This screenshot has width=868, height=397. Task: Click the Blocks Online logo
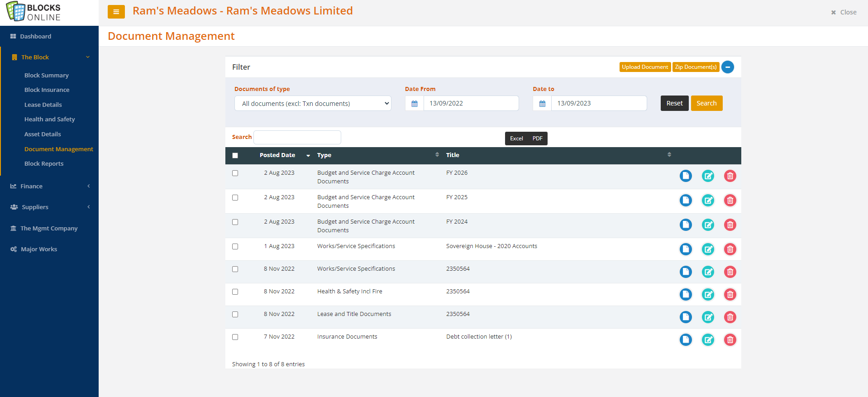[x=33, y=12]
